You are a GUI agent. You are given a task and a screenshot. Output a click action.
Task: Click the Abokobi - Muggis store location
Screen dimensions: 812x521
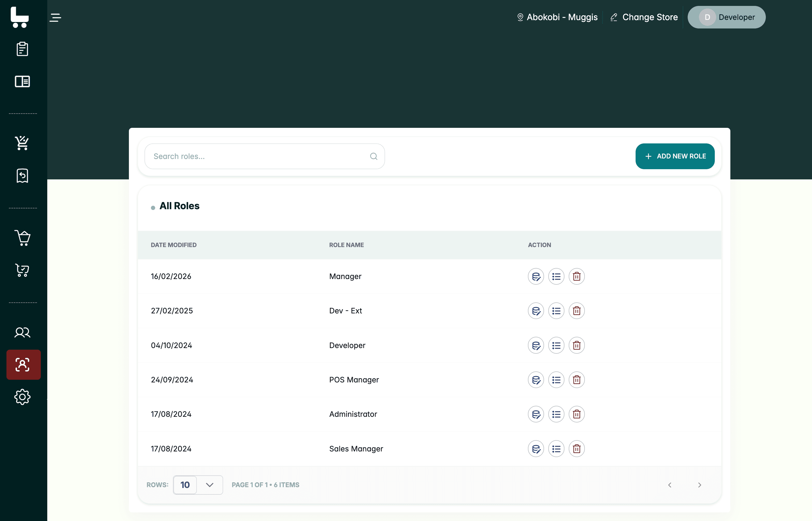tap(557, 17)
